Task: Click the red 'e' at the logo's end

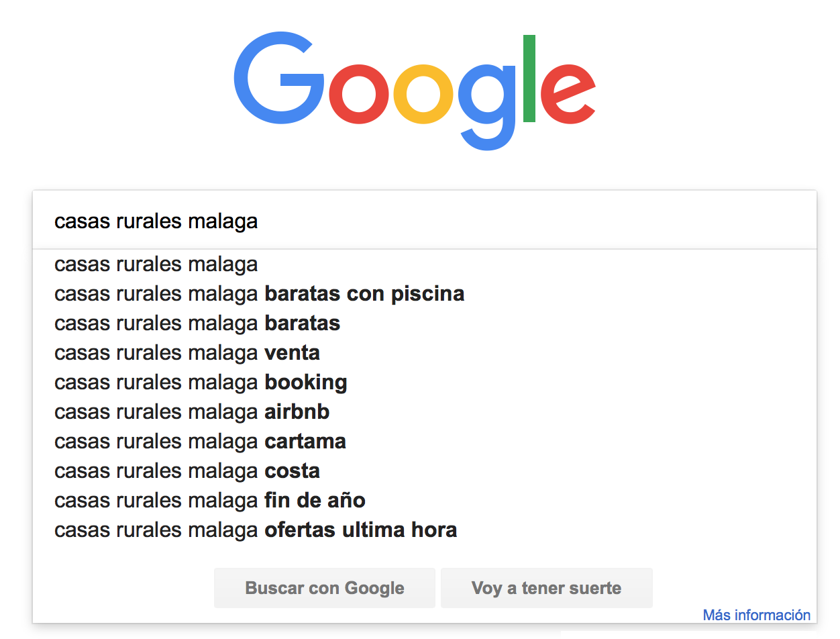Action: coord(568,93)
